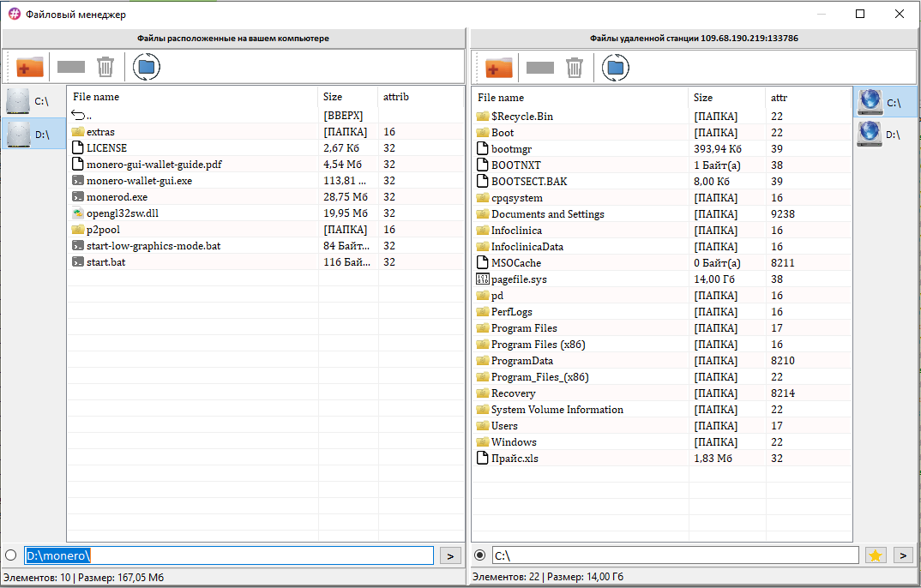Click the remote trash icon
Viewport: 921px width, 588px height.
point(574,68)
